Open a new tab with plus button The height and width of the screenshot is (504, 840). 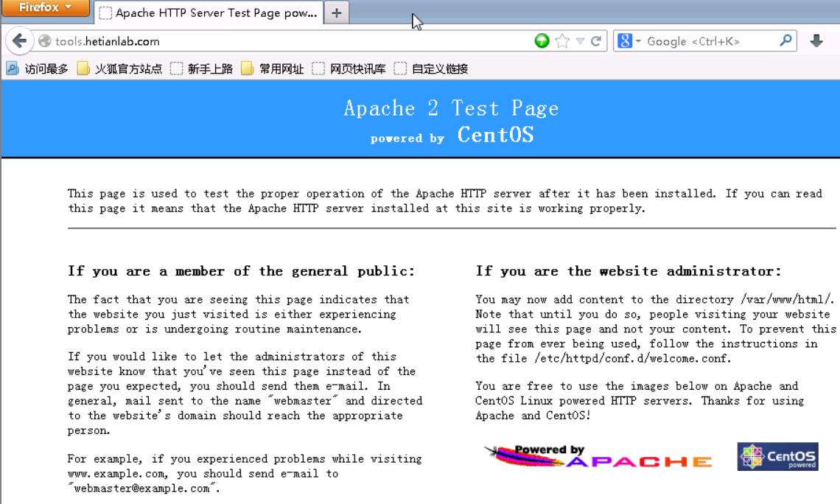(337, 13)
